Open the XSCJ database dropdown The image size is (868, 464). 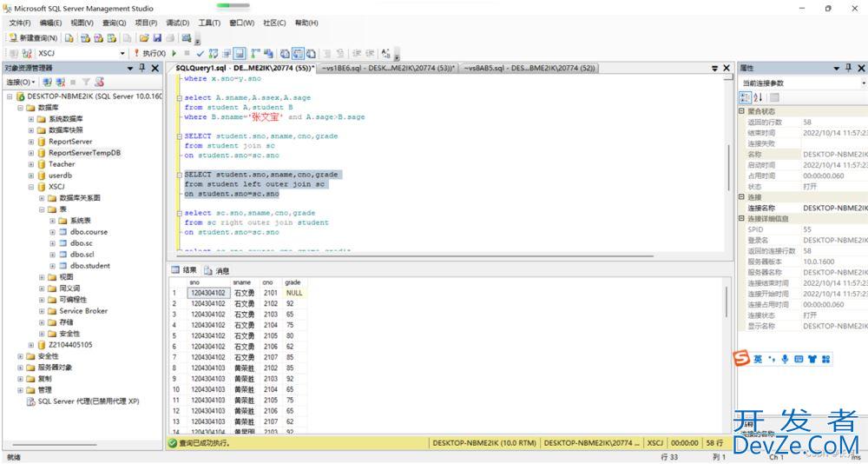122,53
